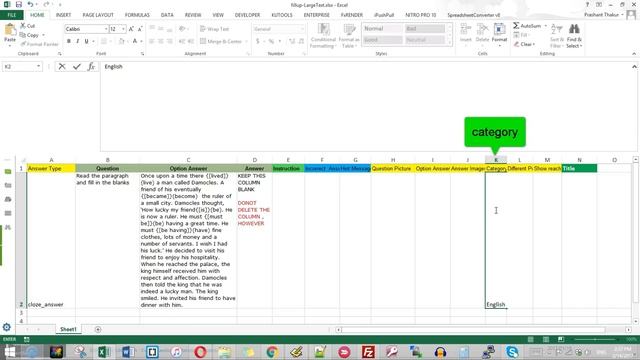This screenshot has width=640, height=360.
Task: Click Wrap Text
Action: 215,29
